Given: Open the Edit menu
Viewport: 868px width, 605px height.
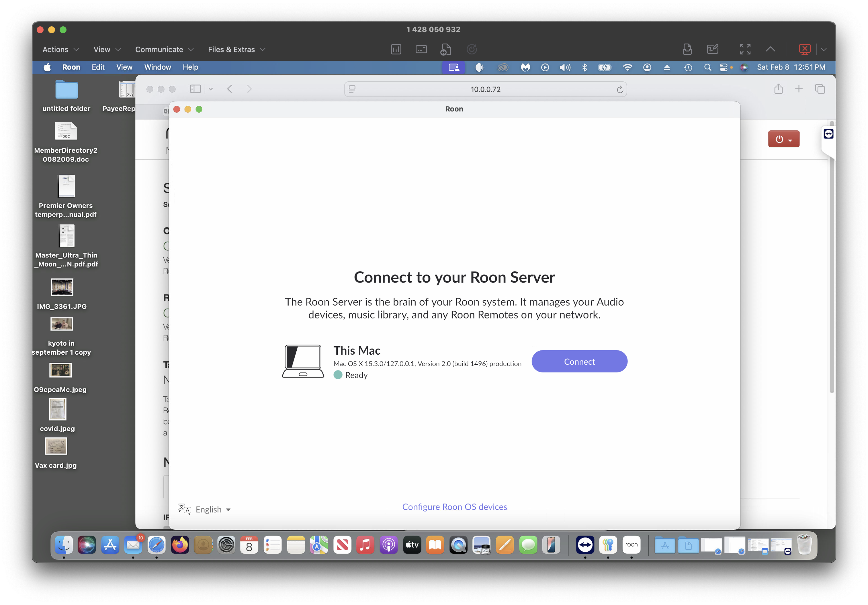Looking at the screenshot, I should pyautogui.click(x=98, y=67).
